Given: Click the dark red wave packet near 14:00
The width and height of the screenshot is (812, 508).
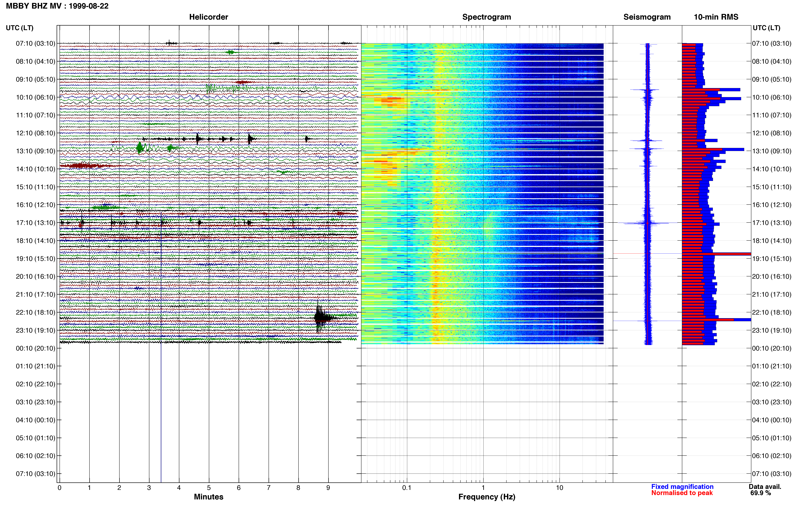Looking at the screenshot, I should coord(84,166).
